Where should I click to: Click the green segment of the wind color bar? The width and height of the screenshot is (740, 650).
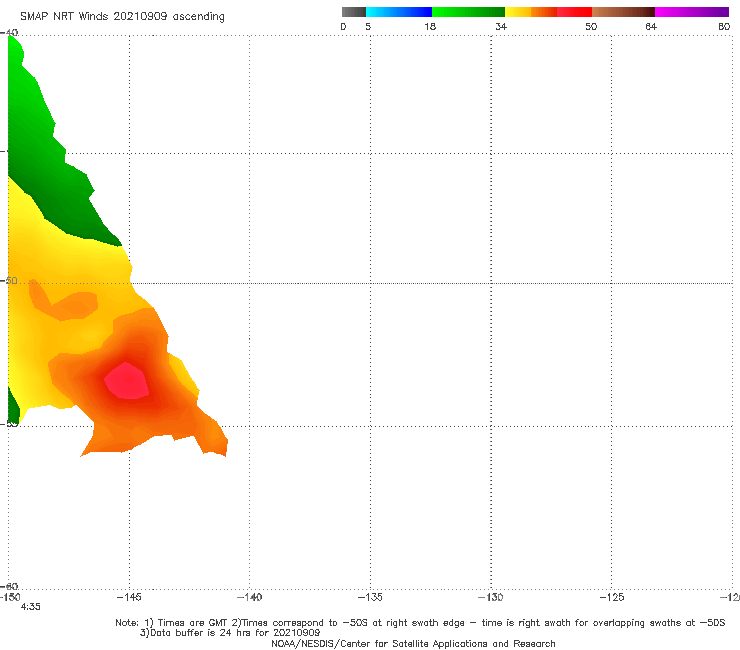468,12
